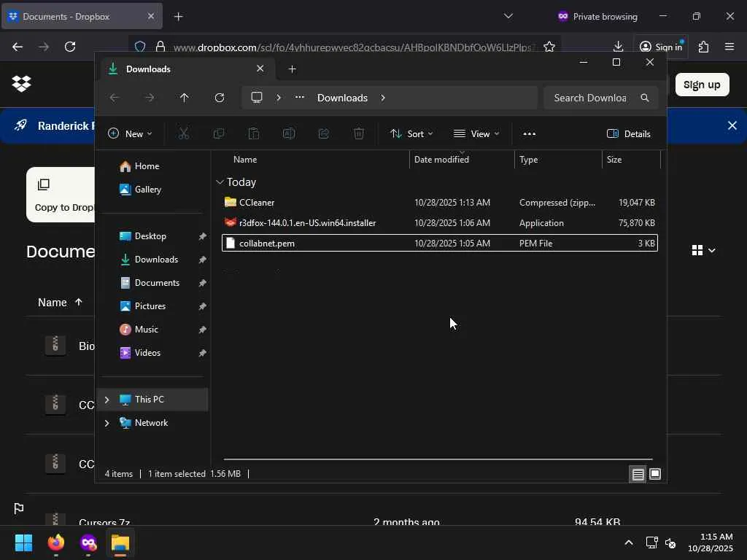This screenshot has height=560, width=747.
Task: Reload the Dropbox page in Firefox
Action: 70,47
